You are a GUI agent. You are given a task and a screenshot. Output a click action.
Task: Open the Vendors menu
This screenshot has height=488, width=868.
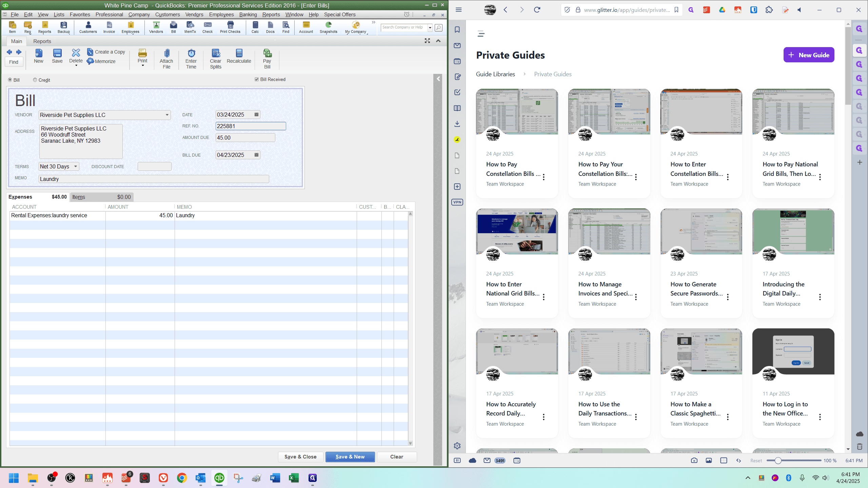[194, 15]
